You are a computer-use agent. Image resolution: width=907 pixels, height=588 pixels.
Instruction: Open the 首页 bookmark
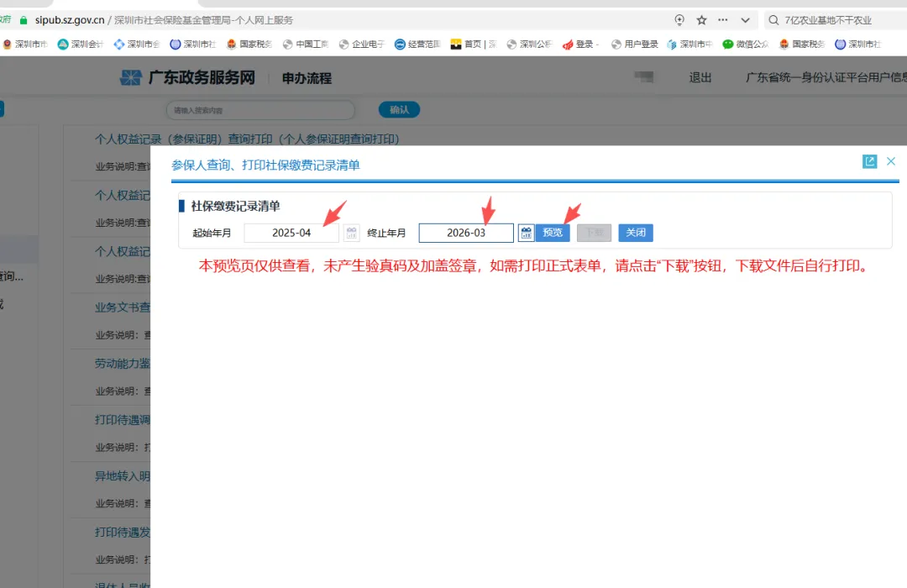pos(473,44)
